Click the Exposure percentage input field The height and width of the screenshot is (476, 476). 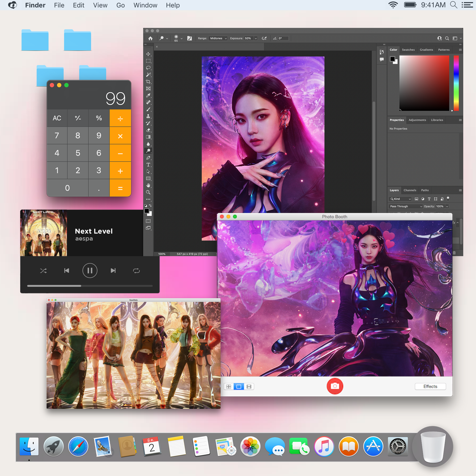pos(249,38)
